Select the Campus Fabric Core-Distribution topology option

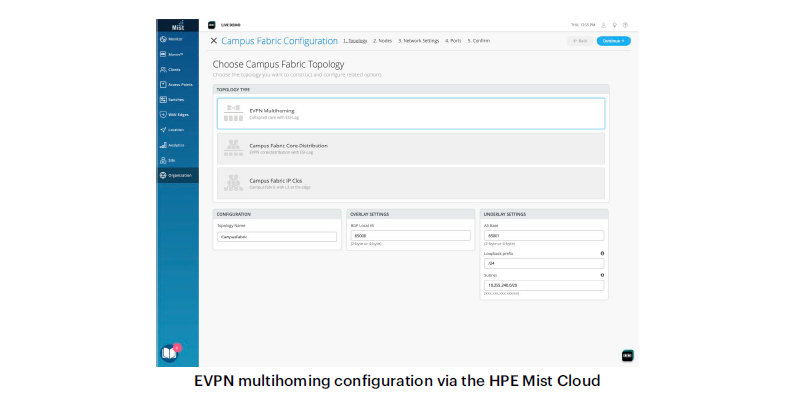411,149
